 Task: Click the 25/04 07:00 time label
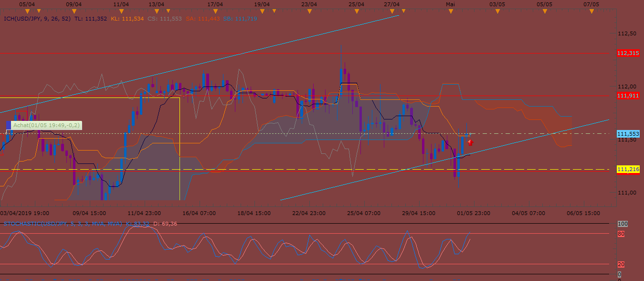pos(364,213)
